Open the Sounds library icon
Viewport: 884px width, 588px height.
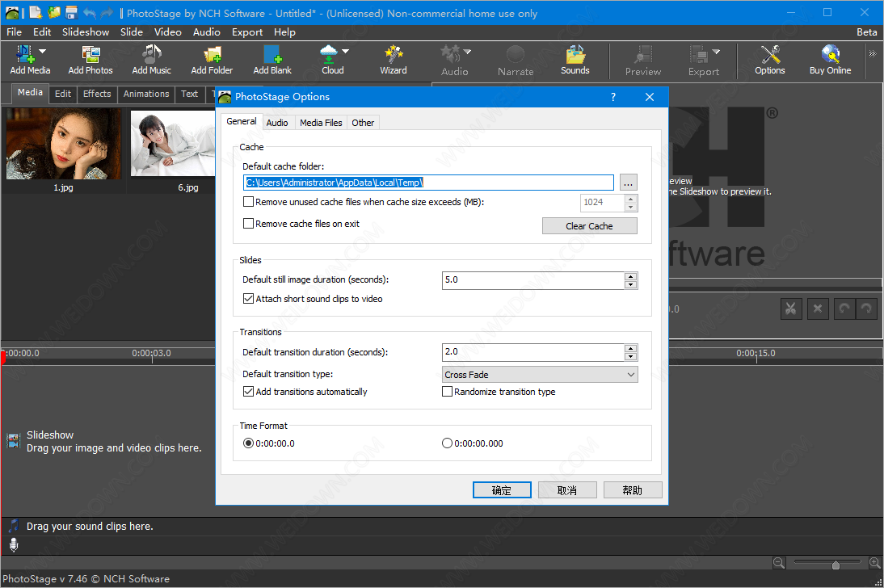point(575,54)
